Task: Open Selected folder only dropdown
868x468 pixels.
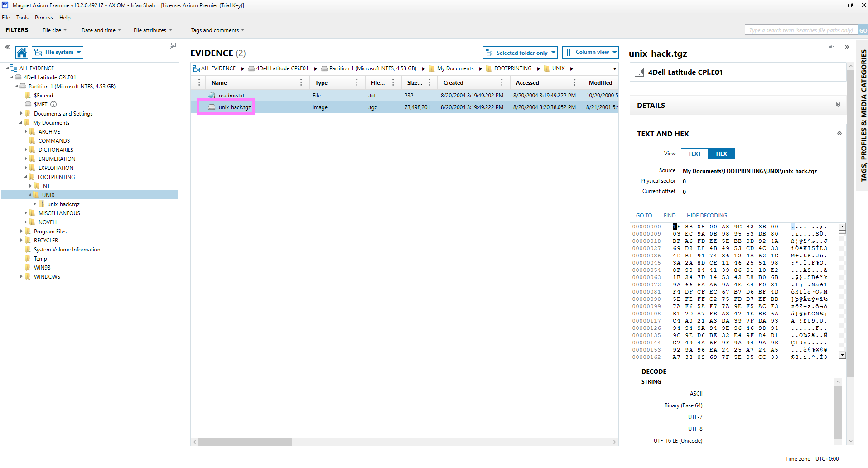Action: point(520,53)
